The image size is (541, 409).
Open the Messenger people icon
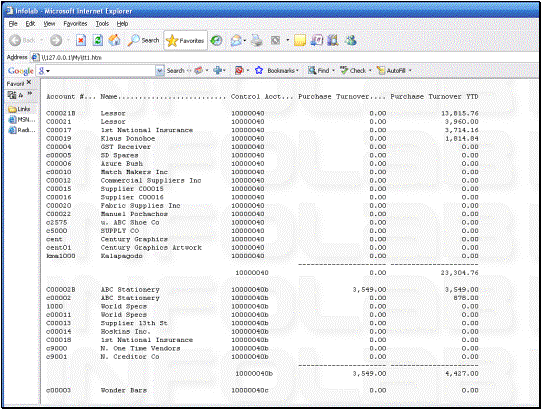(351, 41)
